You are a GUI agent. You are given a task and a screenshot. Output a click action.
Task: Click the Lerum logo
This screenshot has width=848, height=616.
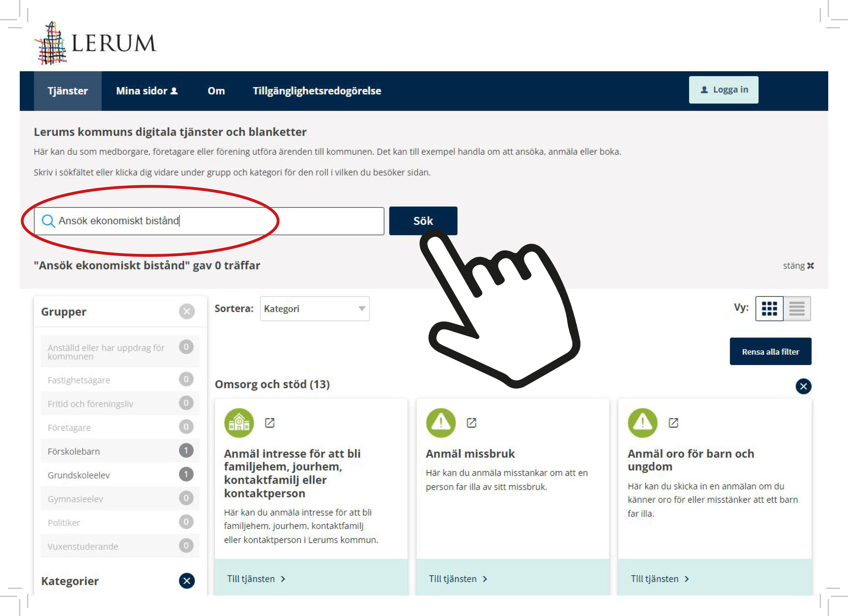click(95, 43)
